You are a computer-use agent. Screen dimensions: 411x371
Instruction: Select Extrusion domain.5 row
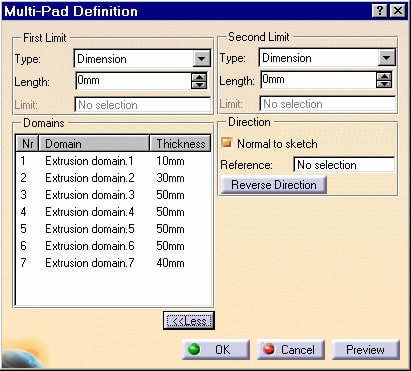[113, 229]
